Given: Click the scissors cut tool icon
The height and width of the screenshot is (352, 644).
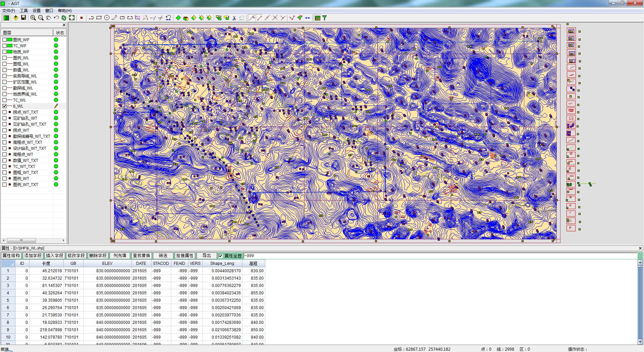Looking at the screenshot, I should point(234,18).
